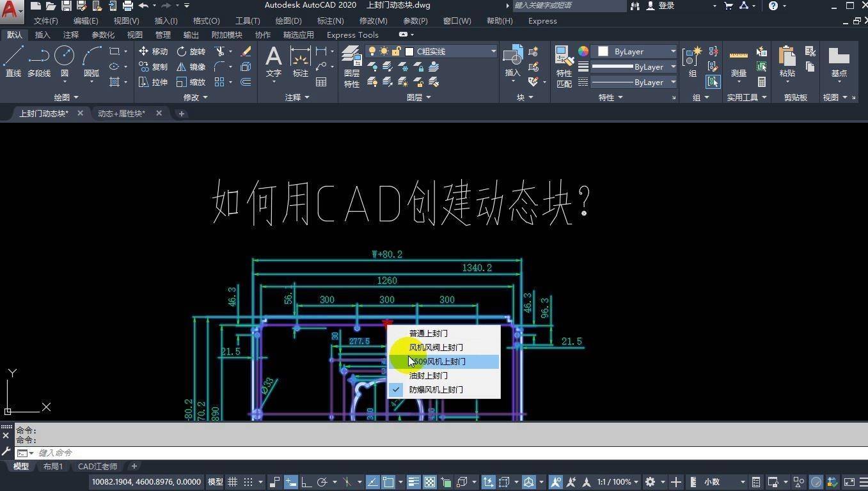The width and height of the screenshot is (868, 491).
Task: Open the Text (文字) tool
Action: [274, 62]
